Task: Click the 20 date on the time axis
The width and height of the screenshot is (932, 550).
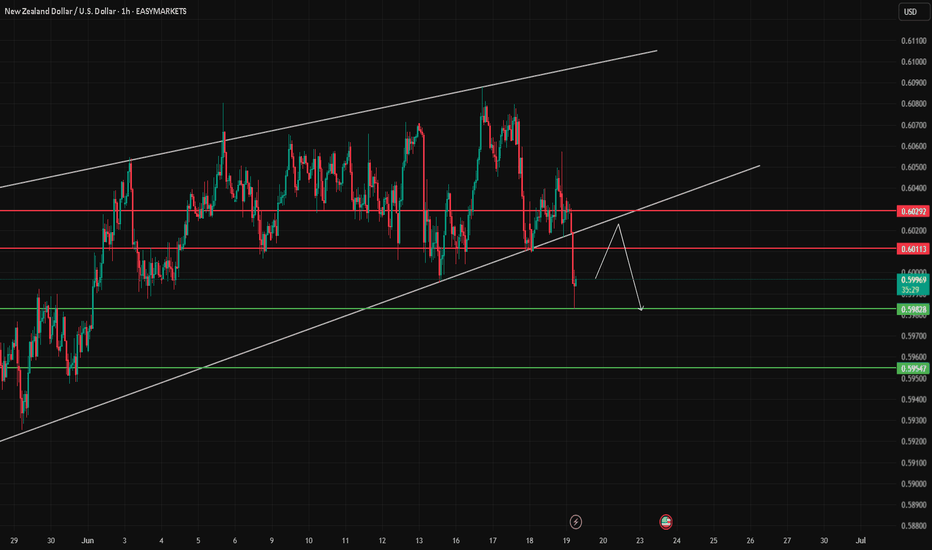Action: (603, 540)
